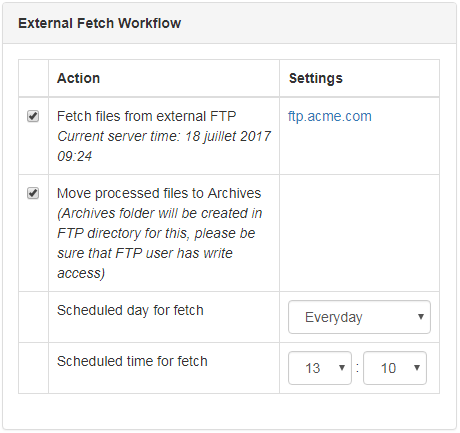Click the Scheduled day for fetch label

[x=130, y=310]
